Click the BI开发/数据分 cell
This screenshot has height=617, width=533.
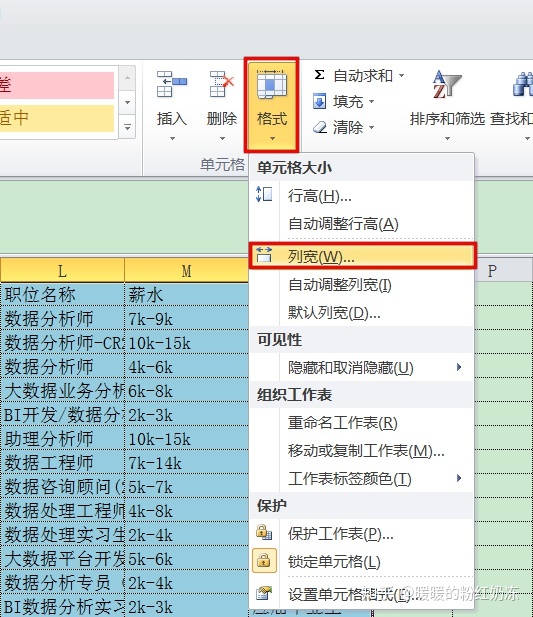(62, 414)
